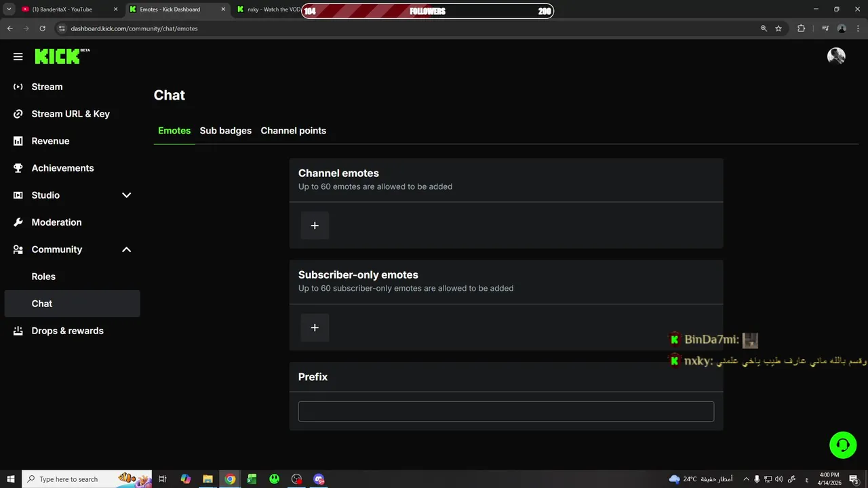Viewport: 868px width, 488px height.
Task: Click the browser back arrow
Action: pyautogui.click(x=9, y=28)
